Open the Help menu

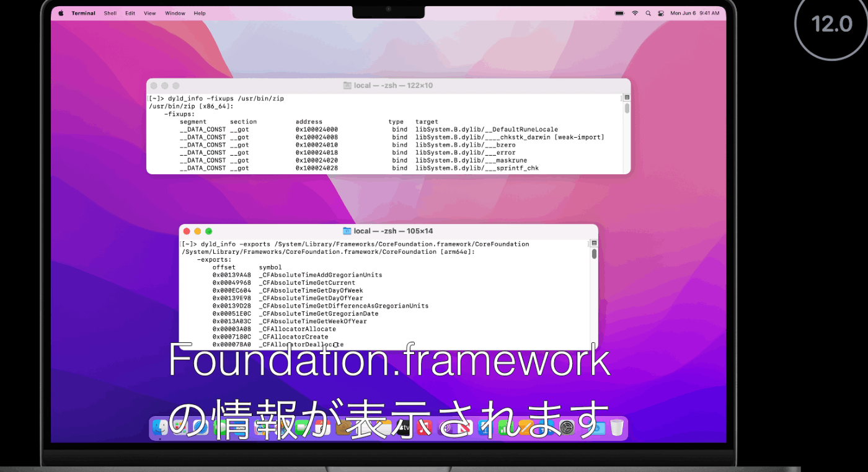point(200,13)
